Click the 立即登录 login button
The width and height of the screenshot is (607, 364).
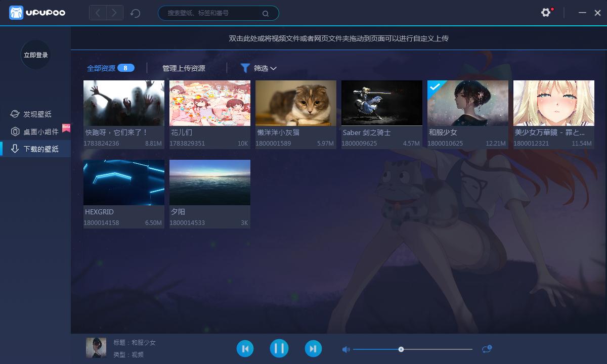[35, 55]
